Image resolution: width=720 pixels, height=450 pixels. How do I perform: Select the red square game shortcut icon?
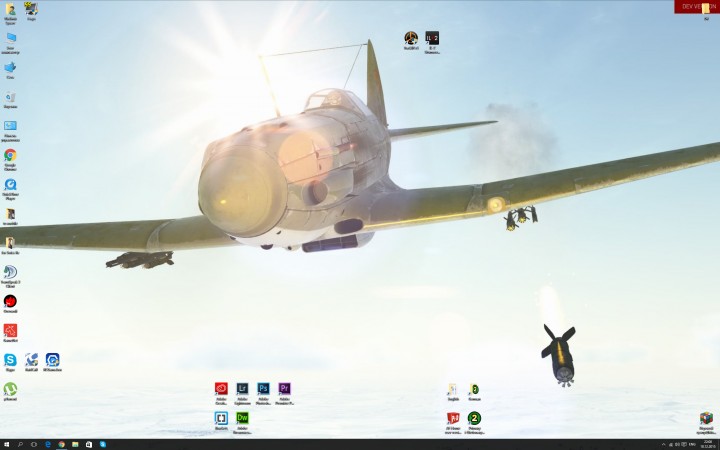(10, 331)
